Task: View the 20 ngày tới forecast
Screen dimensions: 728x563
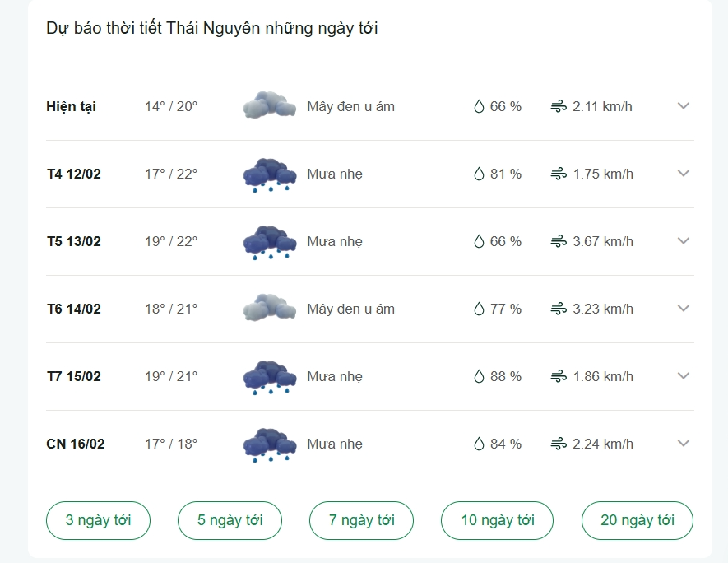Action: pyautogui.click(x=638, y=520)
